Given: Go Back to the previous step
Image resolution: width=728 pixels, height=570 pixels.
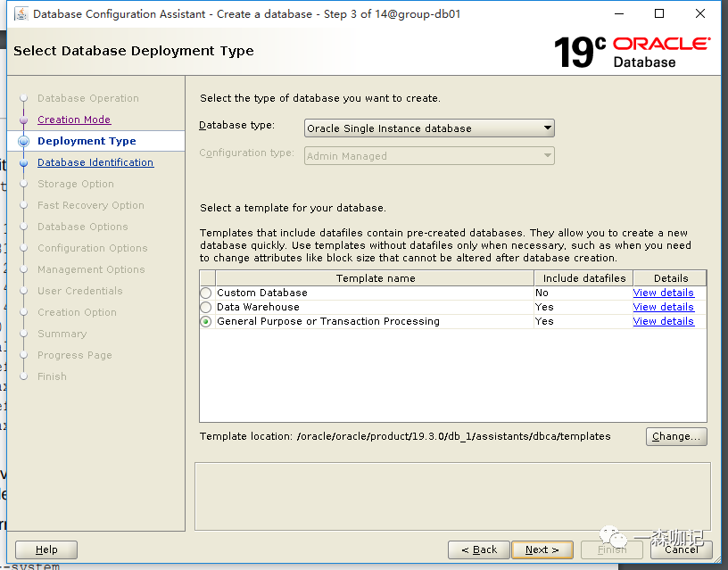Looking at the screenshot, I should point(479,549).
